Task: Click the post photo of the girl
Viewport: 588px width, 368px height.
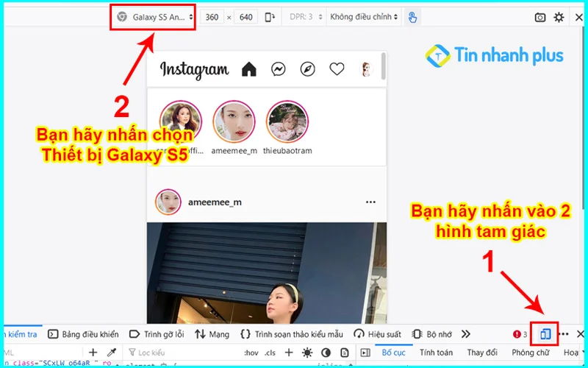Action: click(267, 273)
